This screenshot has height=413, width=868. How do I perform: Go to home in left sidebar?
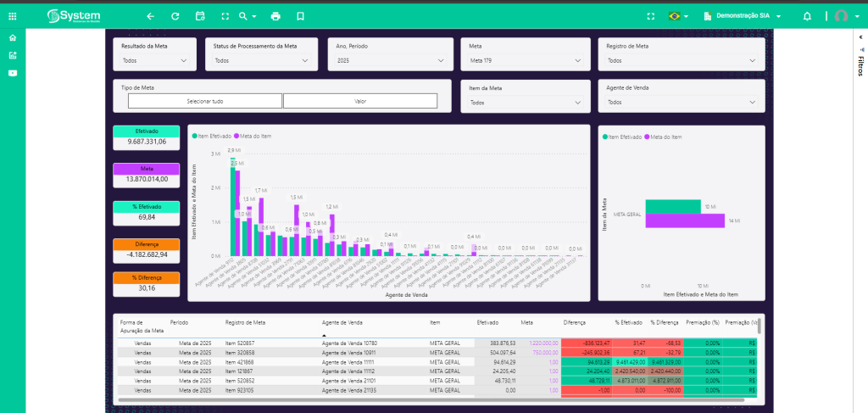(12, 38)
